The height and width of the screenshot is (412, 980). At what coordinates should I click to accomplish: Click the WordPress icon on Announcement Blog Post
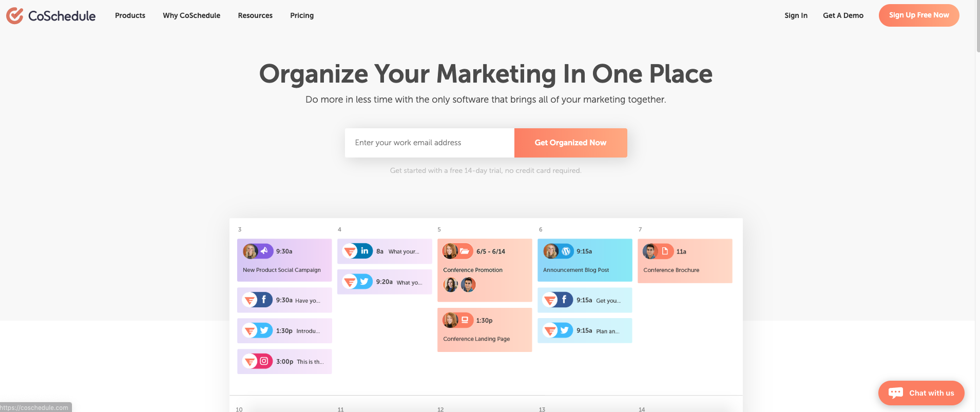pyautogui.click(x=566, y=251)
